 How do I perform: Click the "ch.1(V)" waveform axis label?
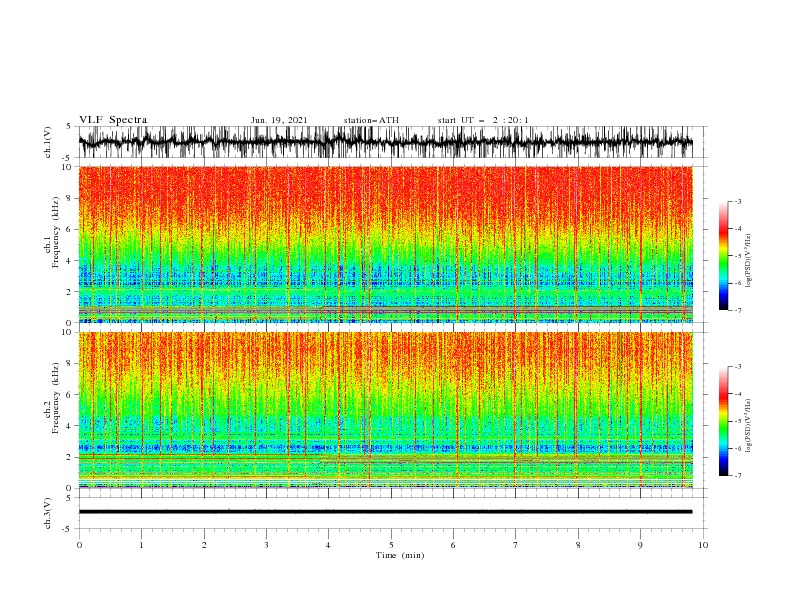point(48,142)
